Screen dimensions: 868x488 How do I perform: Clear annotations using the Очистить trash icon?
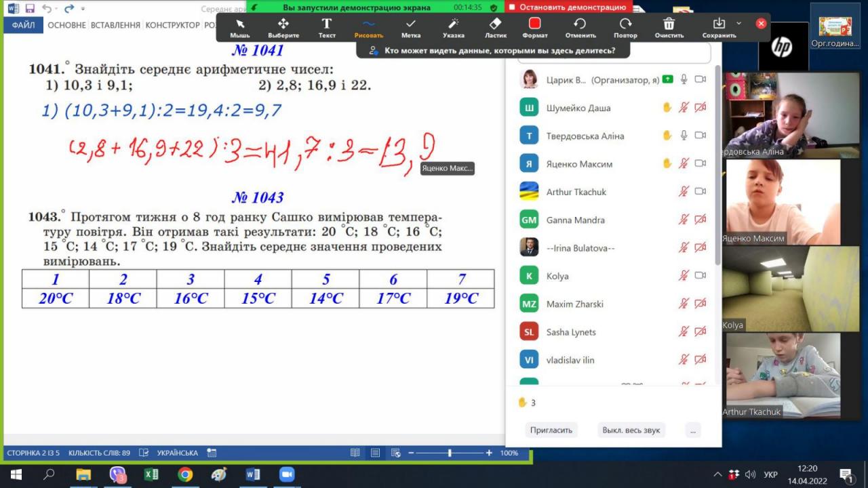(x=669, y=28)
